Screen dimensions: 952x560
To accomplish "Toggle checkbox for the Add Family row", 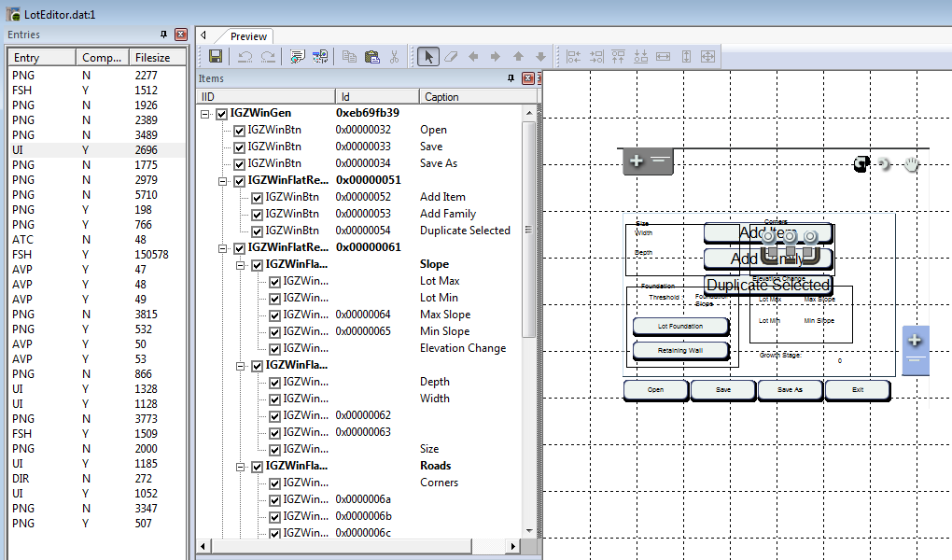I will click(257, 215).
